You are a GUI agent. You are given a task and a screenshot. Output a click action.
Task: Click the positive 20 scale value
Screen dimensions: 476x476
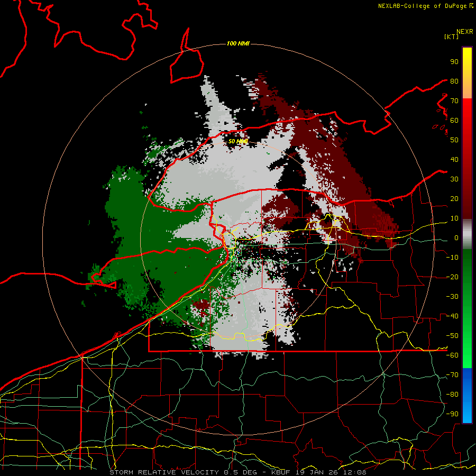click(454, 198)
